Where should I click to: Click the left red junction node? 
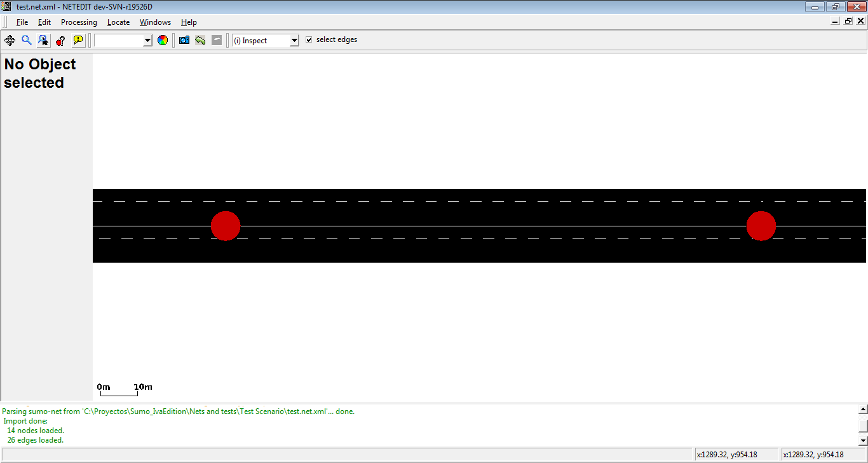click(x=226, y=226)
